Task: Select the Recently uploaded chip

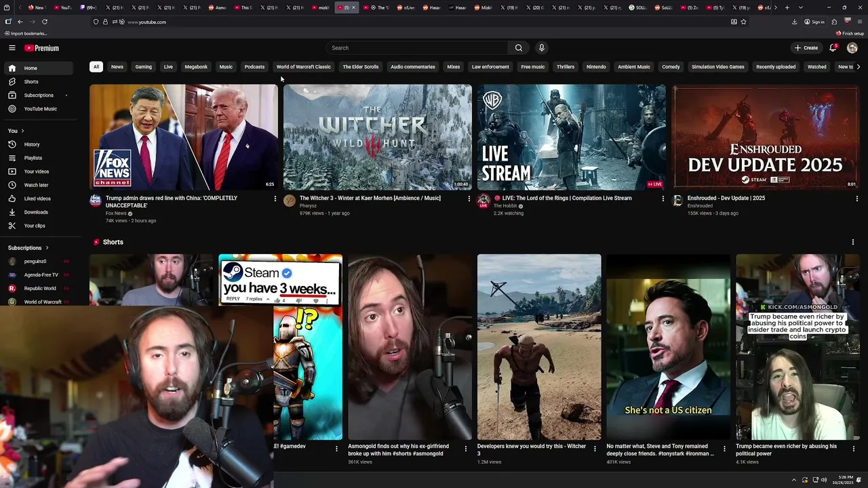Action: (776, 67)
